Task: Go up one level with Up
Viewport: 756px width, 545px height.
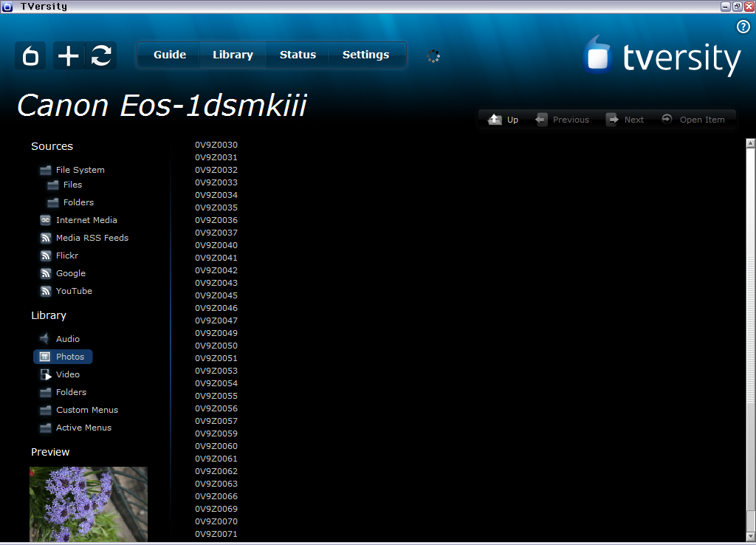Action: (x=512, y=120)
